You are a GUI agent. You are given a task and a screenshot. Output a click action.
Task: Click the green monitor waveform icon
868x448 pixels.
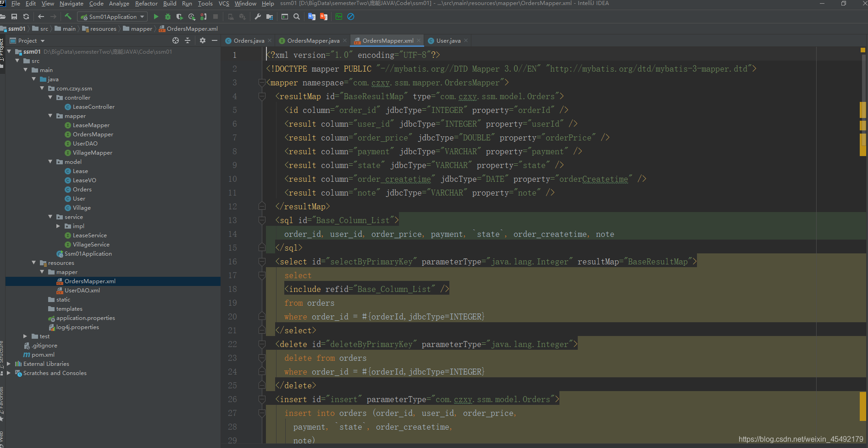click(339, 17)
